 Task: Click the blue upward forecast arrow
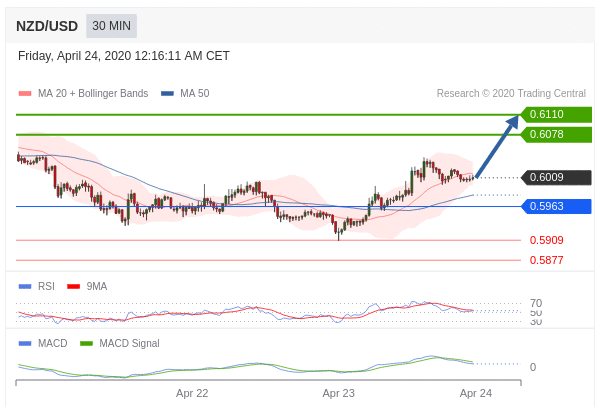[497, 146]
